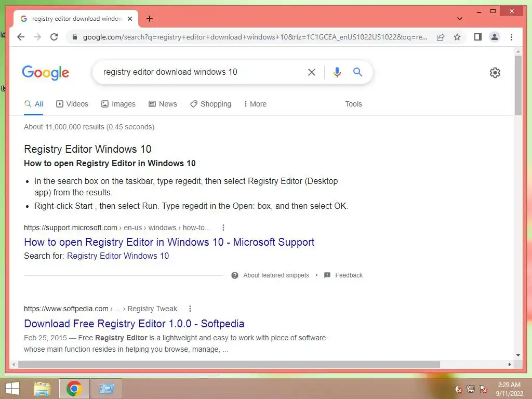Open the Action Center flag icon
The image size is (532, 399).
(483, 389)
